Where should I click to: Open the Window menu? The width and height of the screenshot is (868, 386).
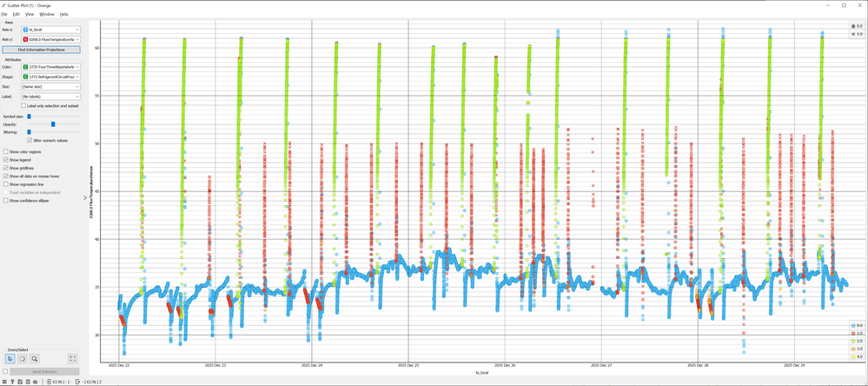point(47,14)
